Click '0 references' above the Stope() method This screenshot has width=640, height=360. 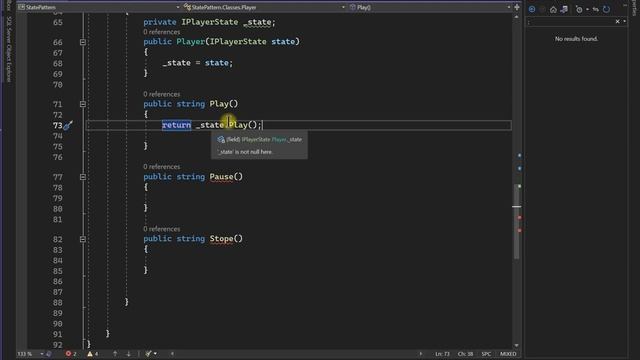click(162, 229)
